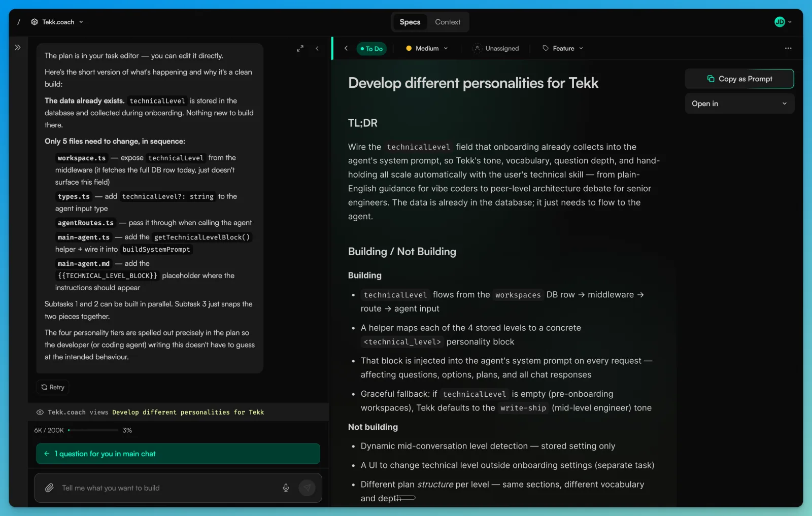Click the back arrow in question banner
The height and width of the screenshot is (516, 812).
pos(47,454)
